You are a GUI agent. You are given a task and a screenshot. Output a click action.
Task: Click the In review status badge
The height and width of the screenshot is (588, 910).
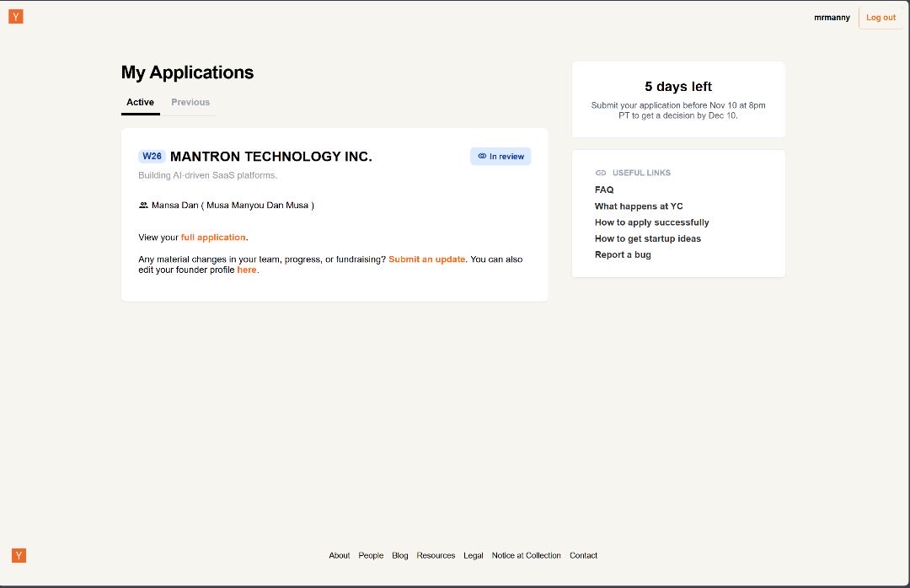point(500,156)
